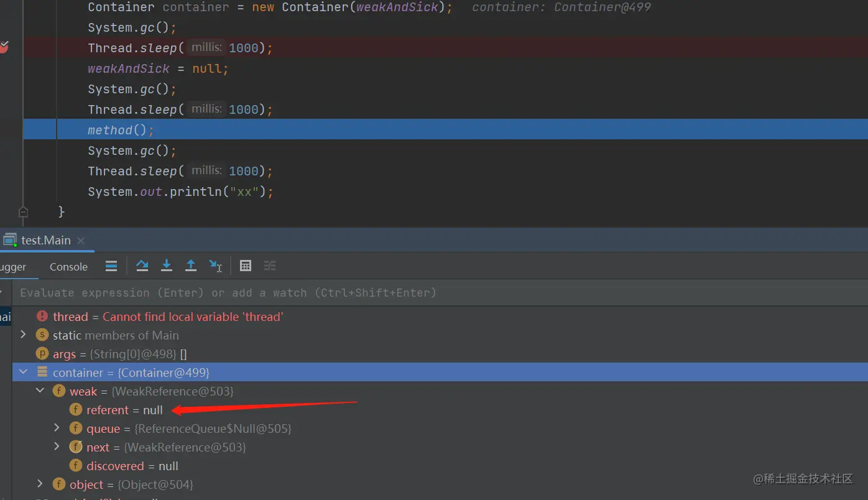Close the test.Main debug tab
Image resolution: width=868 pixels, height=500 pixels.
click(x=81, y=241)
